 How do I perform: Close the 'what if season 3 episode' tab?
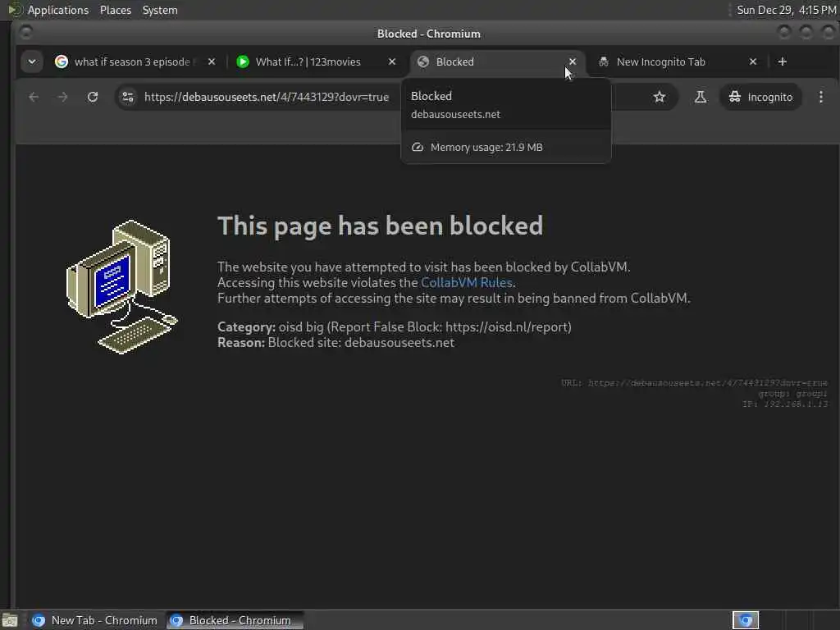pos(212,62)
